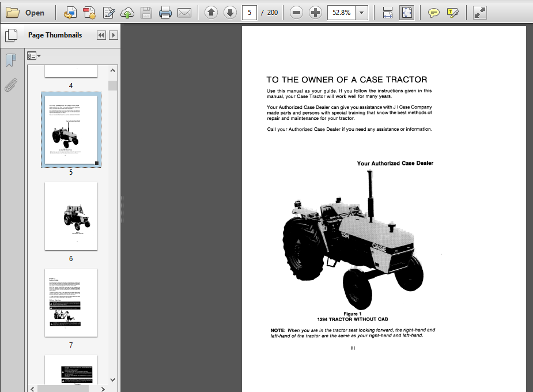The image size is (533, 392).
Task: Click the navigation pane splitter grip
Action: pyautogui.click(x=122, y=209)
